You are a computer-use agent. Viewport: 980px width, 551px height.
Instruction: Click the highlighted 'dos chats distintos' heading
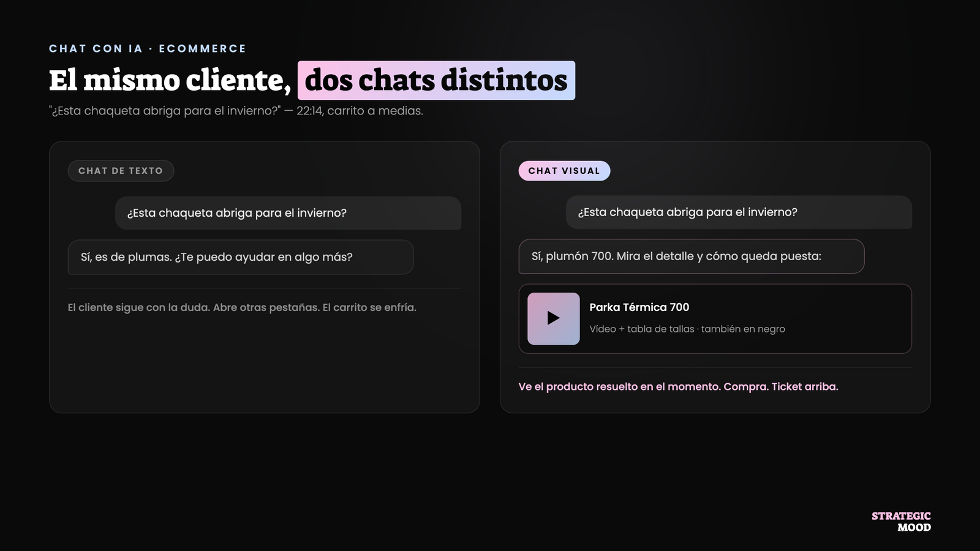coord(436,80)
